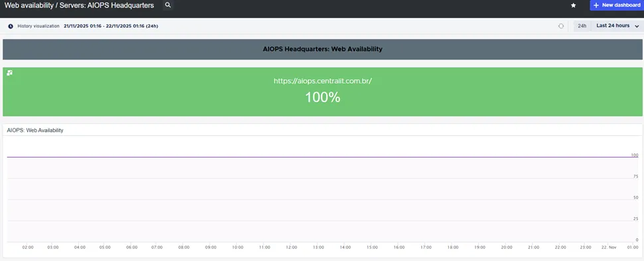Select the 24h time range button
Screen dimensions: 644x261
(x=582, y=26)
